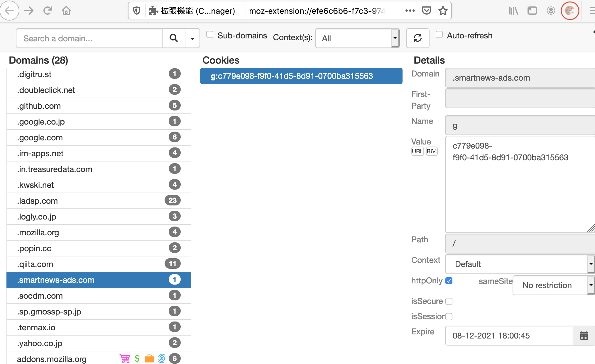The image size is (595, 364).
Task: Click the extension puzzle piece icon
Action: (x=153, y=11)
